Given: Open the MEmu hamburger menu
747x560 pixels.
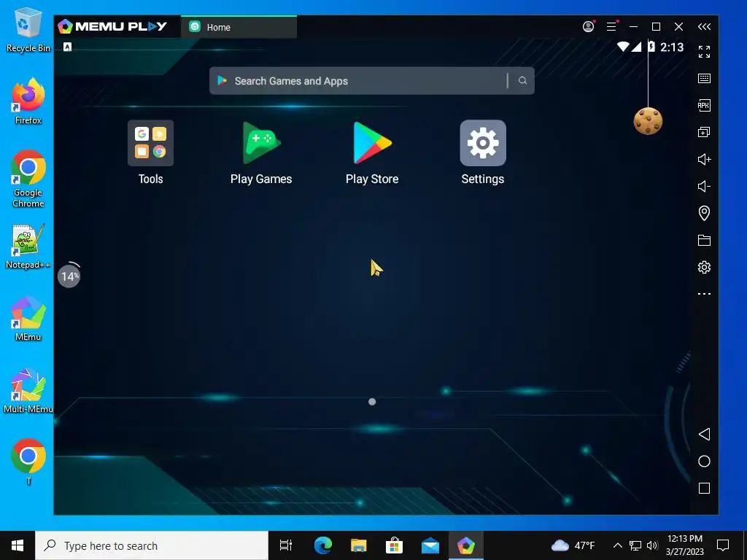Looking at the screenshot, I should coord(612,27).
